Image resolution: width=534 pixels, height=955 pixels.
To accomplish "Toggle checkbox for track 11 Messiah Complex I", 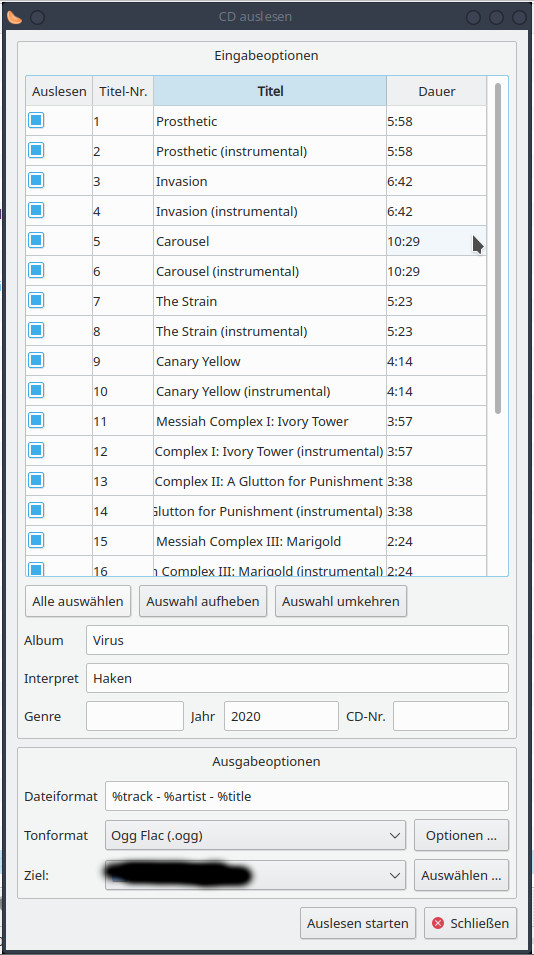I will pos(36,420).
